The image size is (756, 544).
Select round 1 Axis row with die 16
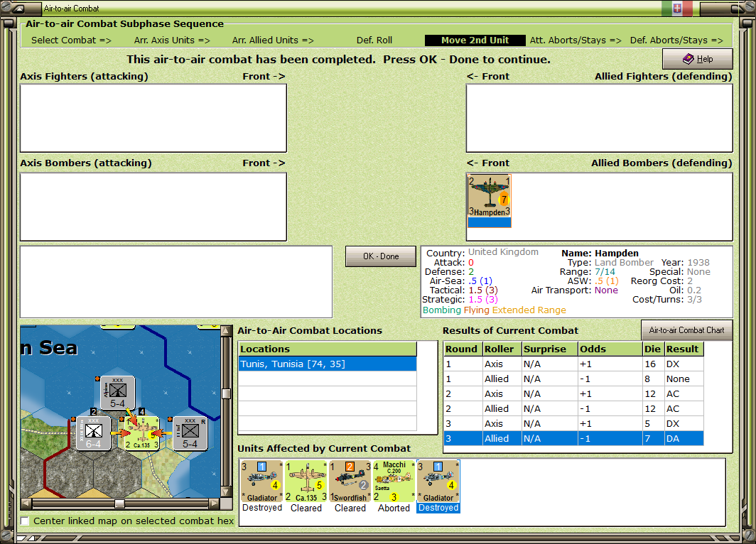573,364
